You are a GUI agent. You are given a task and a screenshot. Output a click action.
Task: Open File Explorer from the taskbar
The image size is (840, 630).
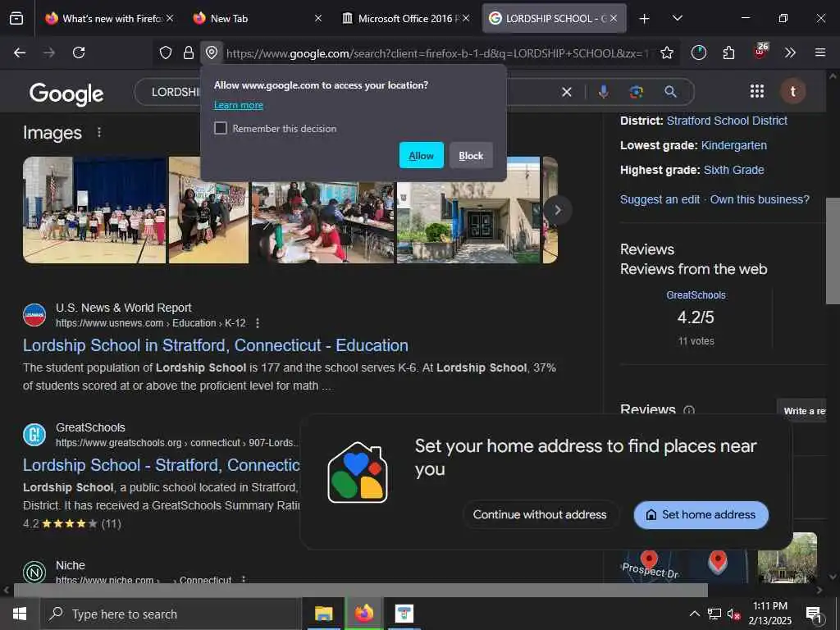point(323,614)
